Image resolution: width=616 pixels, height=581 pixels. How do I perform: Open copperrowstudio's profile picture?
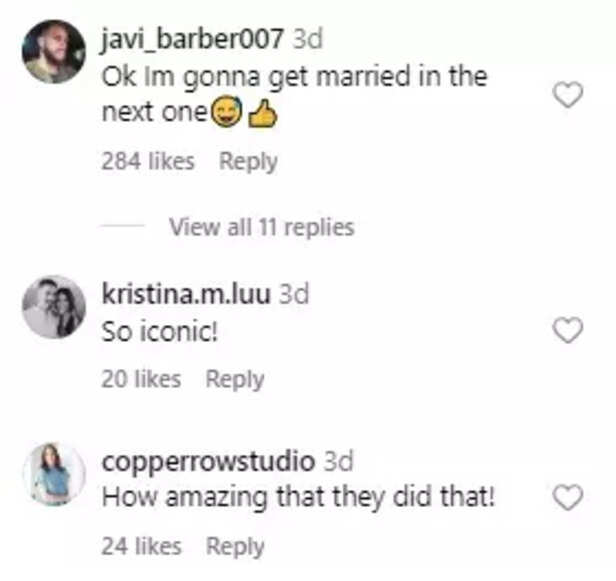click(x=54, y=474)
